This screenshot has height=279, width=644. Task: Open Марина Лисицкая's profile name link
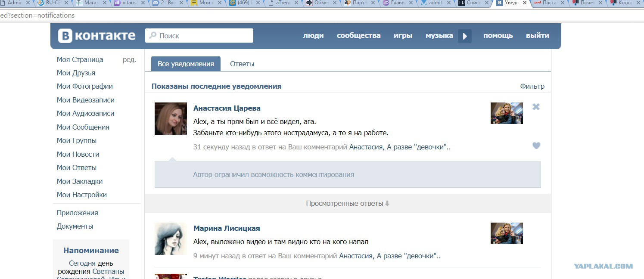click(x=227, y=228)
